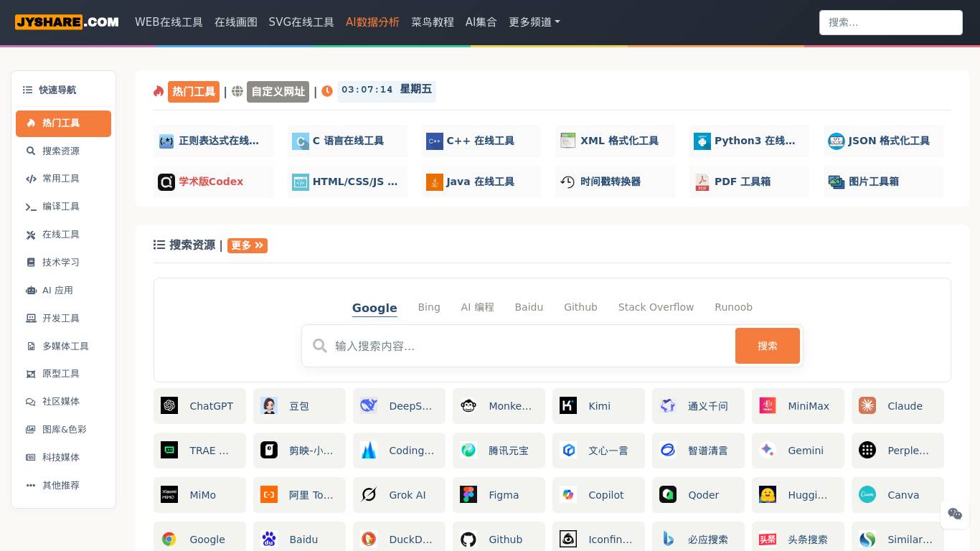
Task: Open the 智谱清言 icon
Action: coord(668,451)
